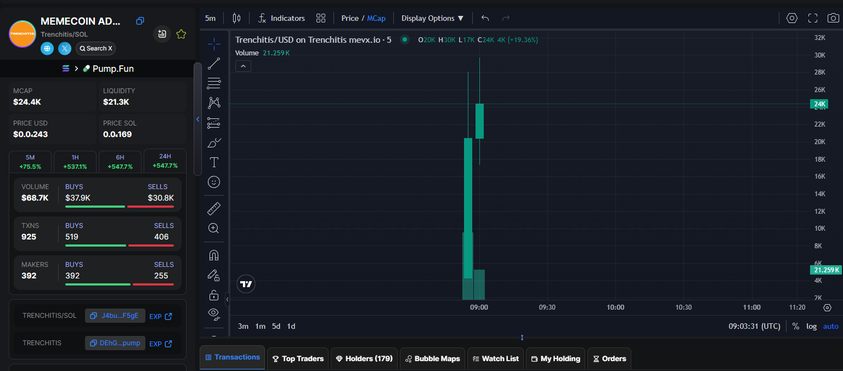Set chart range to 1d
Image resolution: width=843 pixels, height=371 pixels.
[x=291, y=326]
